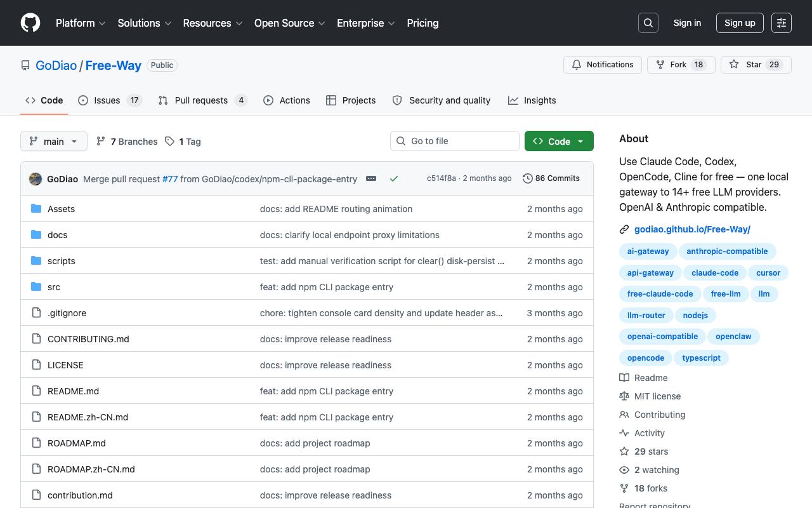The image size is (812, 508).
Task: Open the main branch selector
Action: 53,141
